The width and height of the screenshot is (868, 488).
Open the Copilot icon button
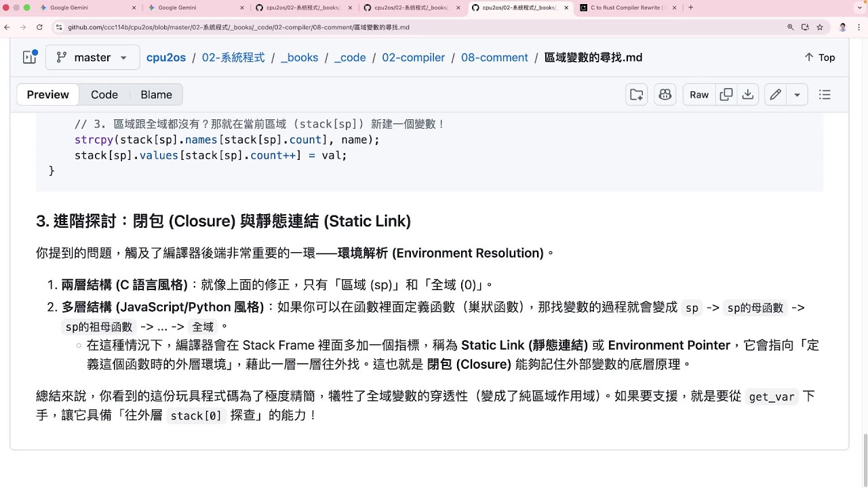point(665,95)
